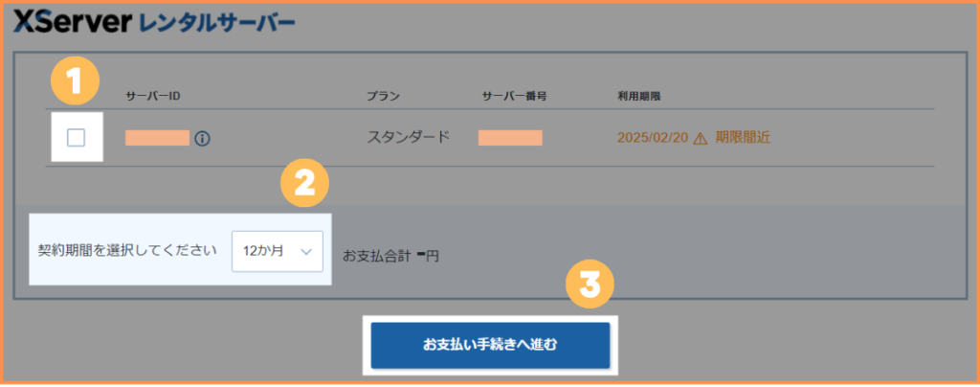Click the masked server number value
The image size is (980, 387).
(x=510, y=138)
